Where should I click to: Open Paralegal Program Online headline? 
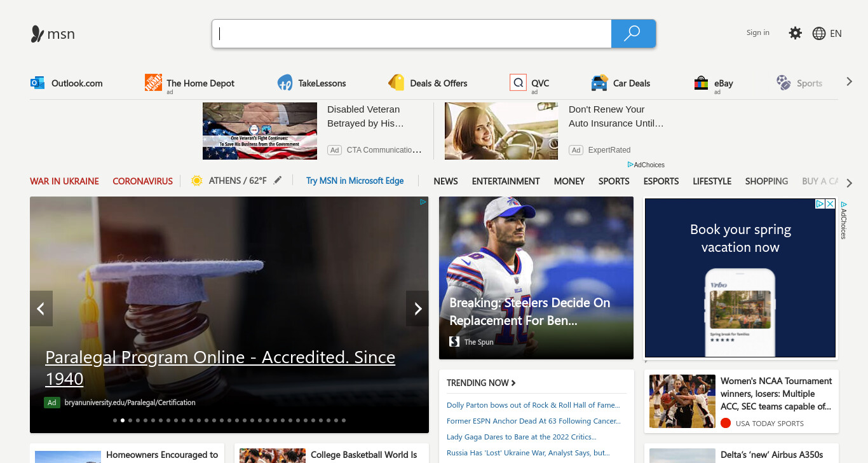(220, 368)
